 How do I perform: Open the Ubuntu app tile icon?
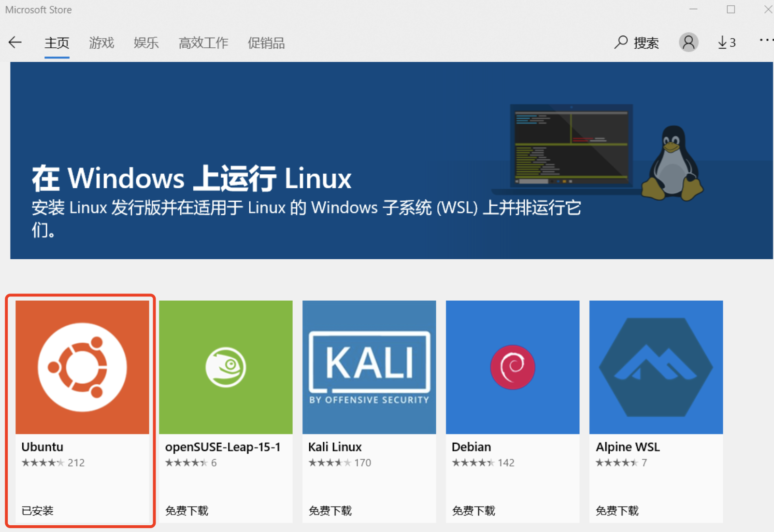tap(81, 366)
